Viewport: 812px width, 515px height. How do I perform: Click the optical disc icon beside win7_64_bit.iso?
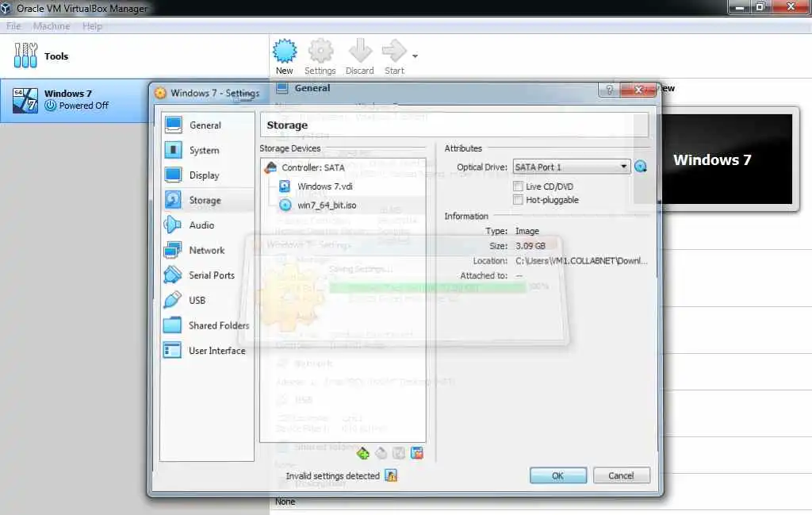click(285, 206)
